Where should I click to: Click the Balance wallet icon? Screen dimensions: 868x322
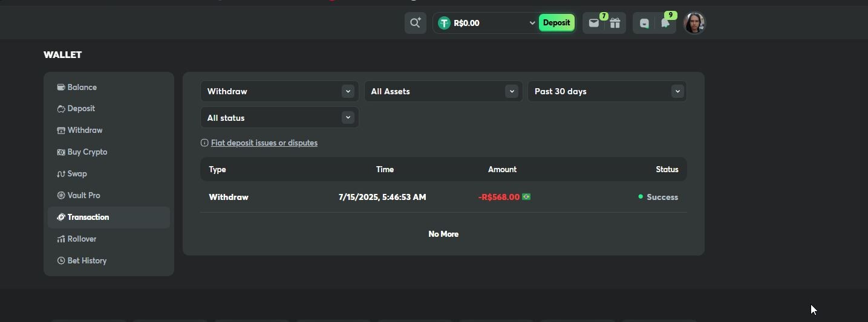pyautogui.click(x=61, y=87)
